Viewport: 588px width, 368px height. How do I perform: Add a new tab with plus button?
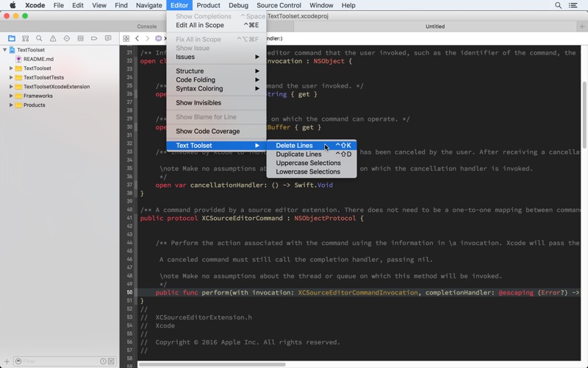tap(582, 26)
